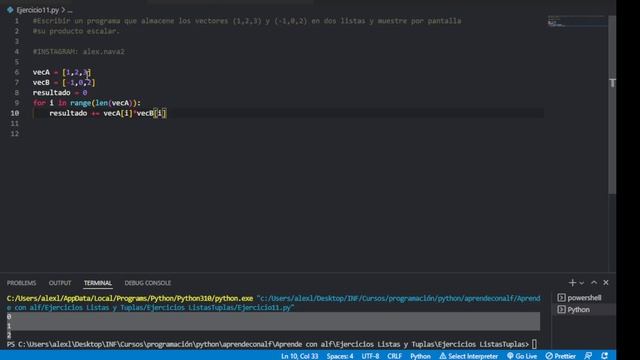Click the Python terminal icon

pyautogui.click(x=562, y=310)
